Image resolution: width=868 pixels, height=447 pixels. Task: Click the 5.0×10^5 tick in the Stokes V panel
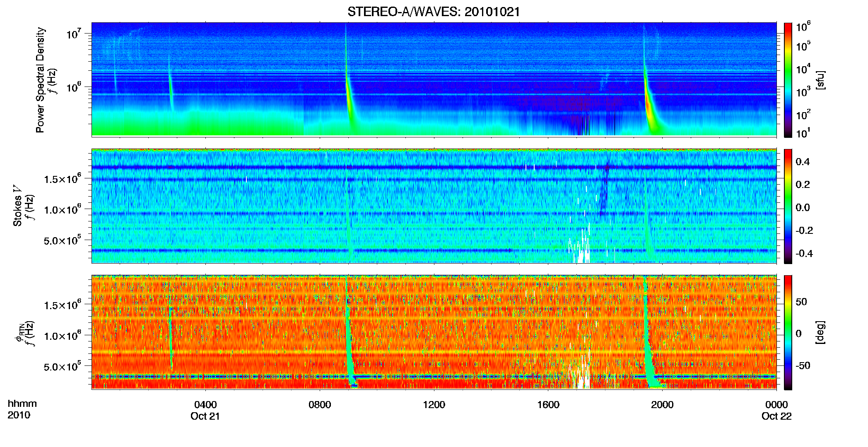(62, 240)
